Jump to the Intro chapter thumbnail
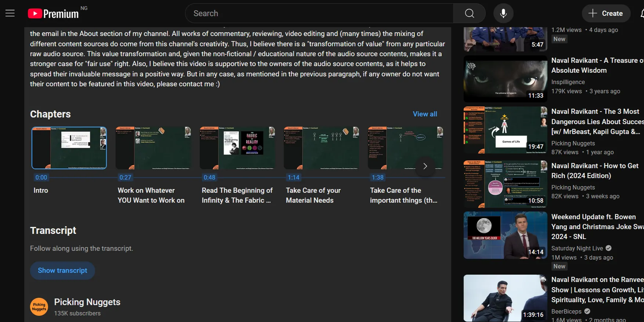Screen dimensions: 644x322 69,148
